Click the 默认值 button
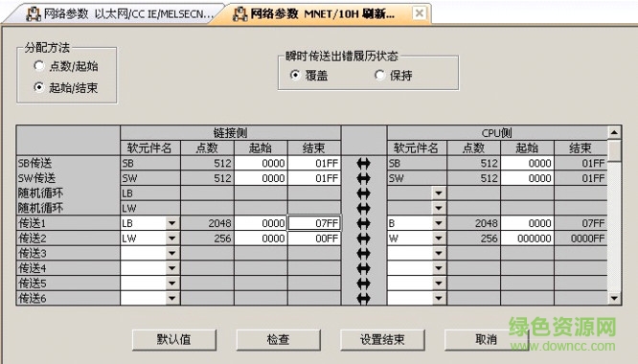 174,339
